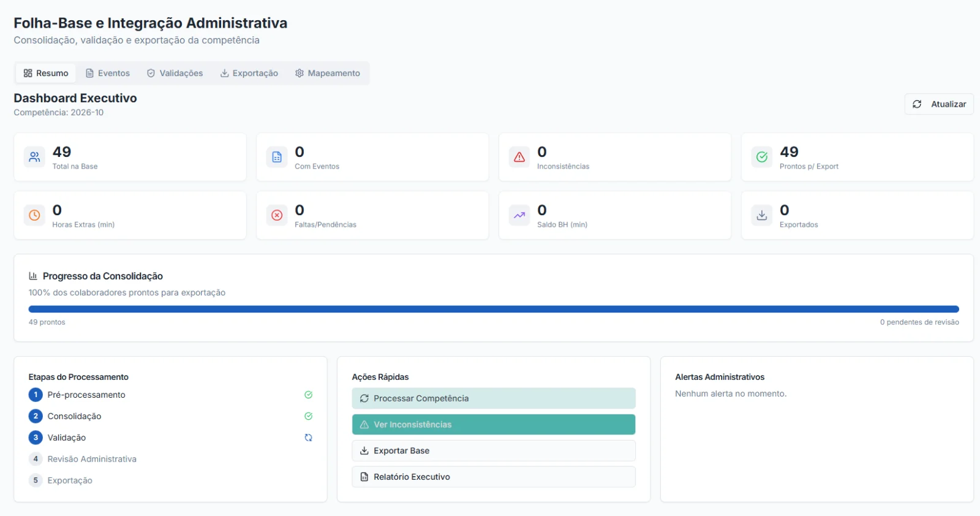Click the green check icon on Prontos p/ Export card
This screenshot has height=516, width=980.
(x=762, y=157)
